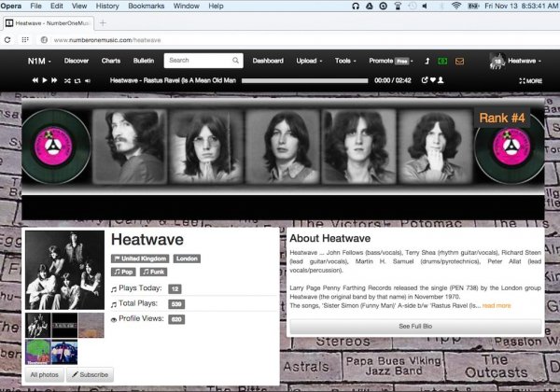Open the Bulletin page
Screen dimensions: 560x392
(x=144, y=61)
